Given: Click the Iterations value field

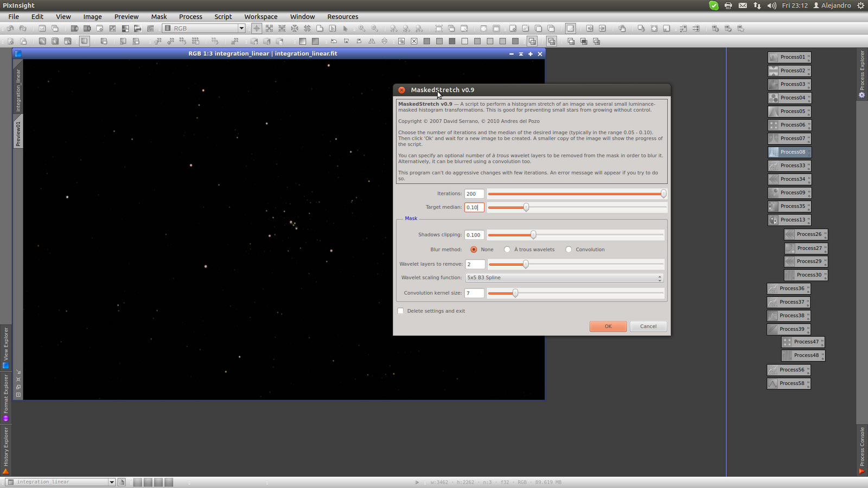Looking at the screenshot, I should tap(474, 194).
